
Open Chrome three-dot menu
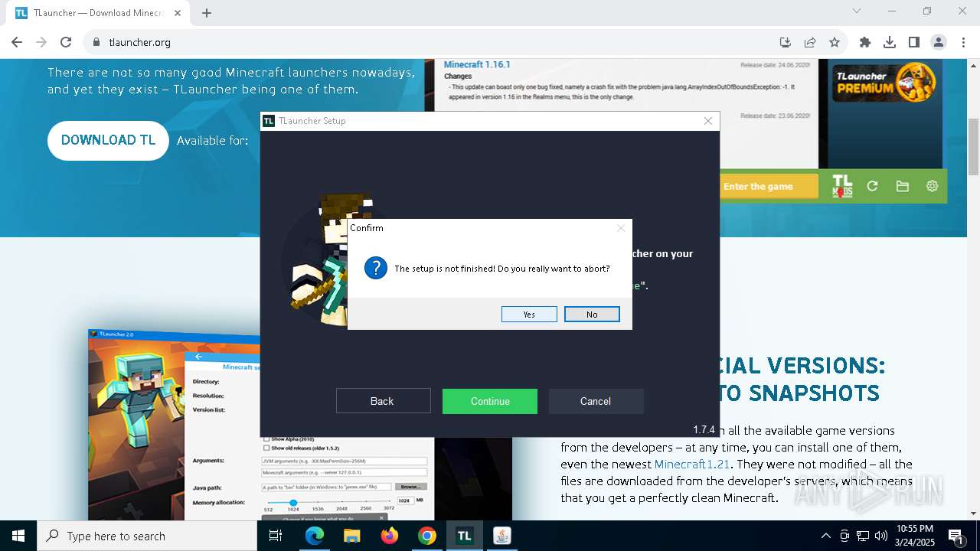[x=963, y=42]
